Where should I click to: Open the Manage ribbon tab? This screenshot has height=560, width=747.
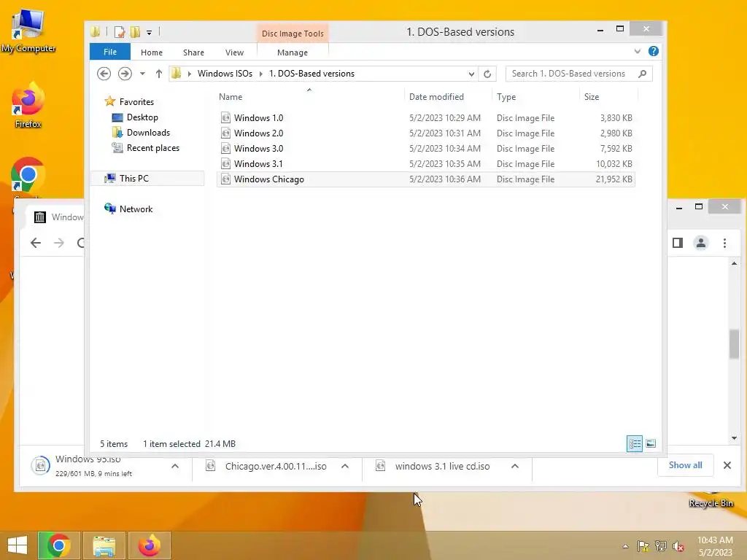(293, 52)
